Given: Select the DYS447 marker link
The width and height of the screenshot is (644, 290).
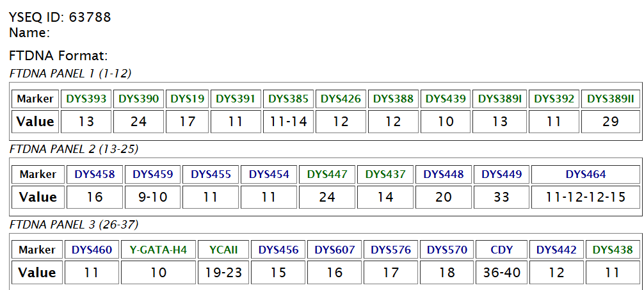Looking at the screenshot, I should pyautogui.click(x=326, y=174).
